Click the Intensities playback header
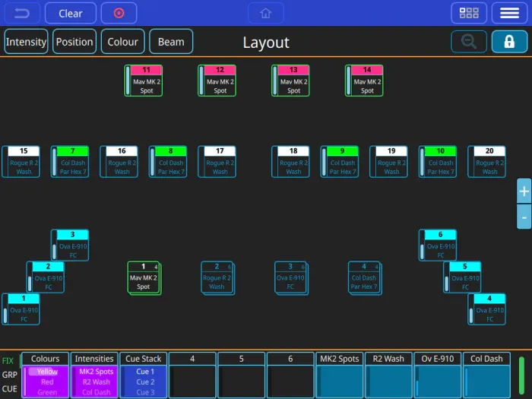This screenshot has width=532, height=399. (94, 359)
